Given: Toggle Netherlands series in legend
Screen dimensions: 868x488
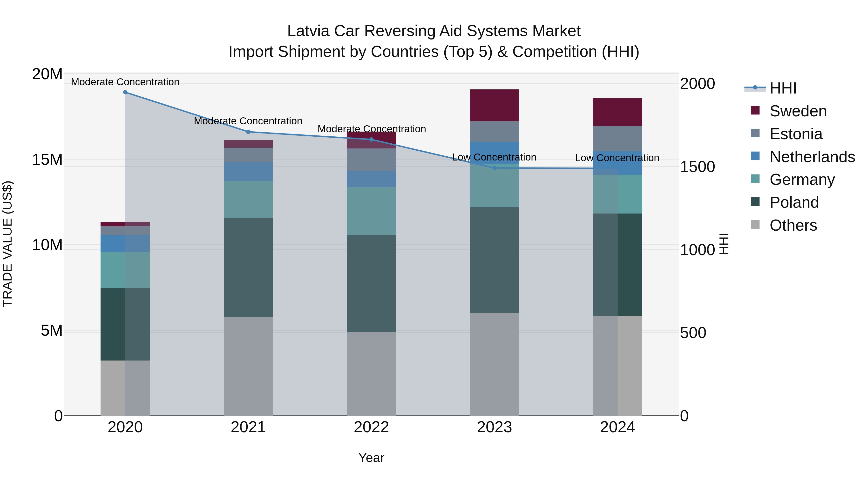Looking at the screenshot, I should (x=803, y=157).
